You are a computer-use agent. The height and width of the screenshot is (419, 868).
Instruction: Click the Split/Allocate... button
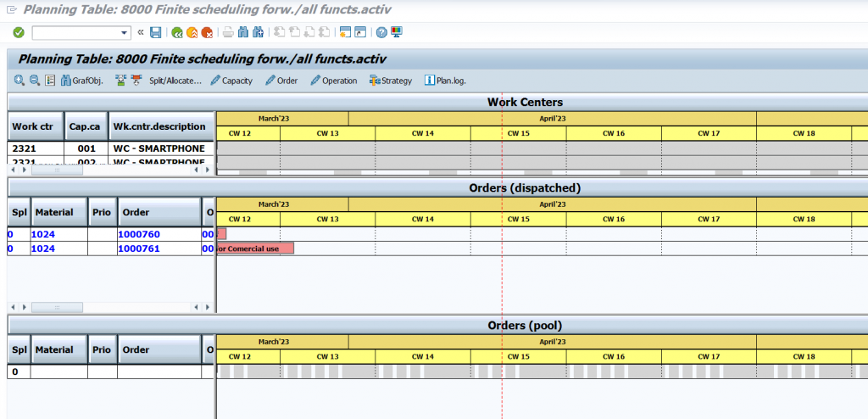pos(175,81)
